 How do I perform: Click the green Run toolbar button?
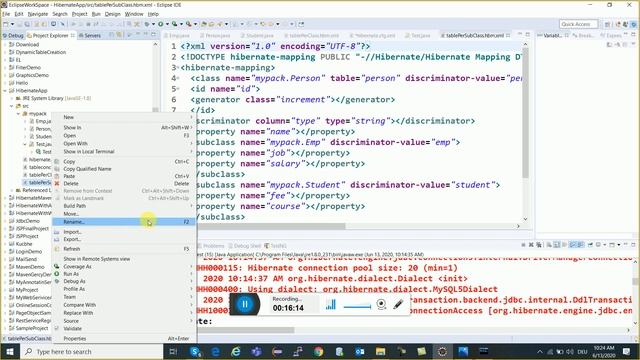[x=161, y=24]
